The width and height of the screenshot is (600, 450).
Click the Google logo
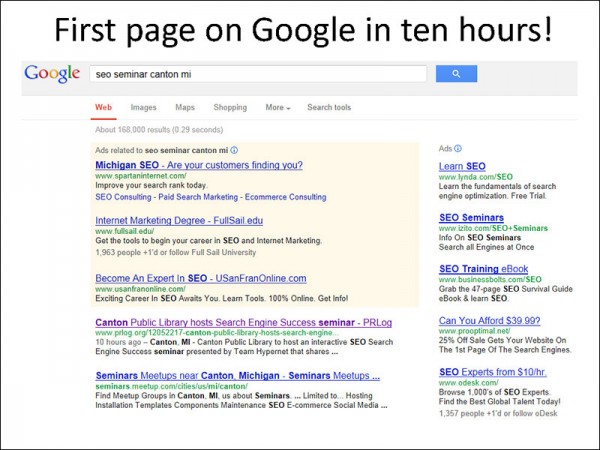pyautogui.click(x=52, y=74)
